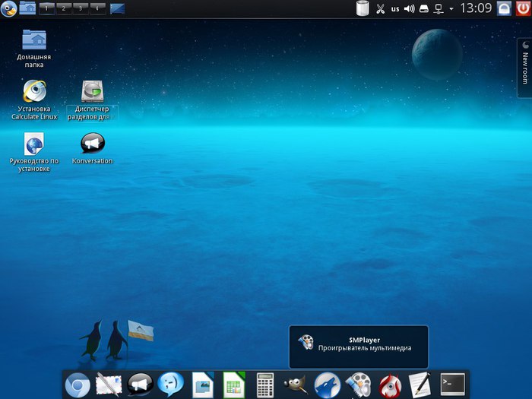
Task: Switch to virtual desktop 2
Action: pyautogui.click(x=63, y=8)
